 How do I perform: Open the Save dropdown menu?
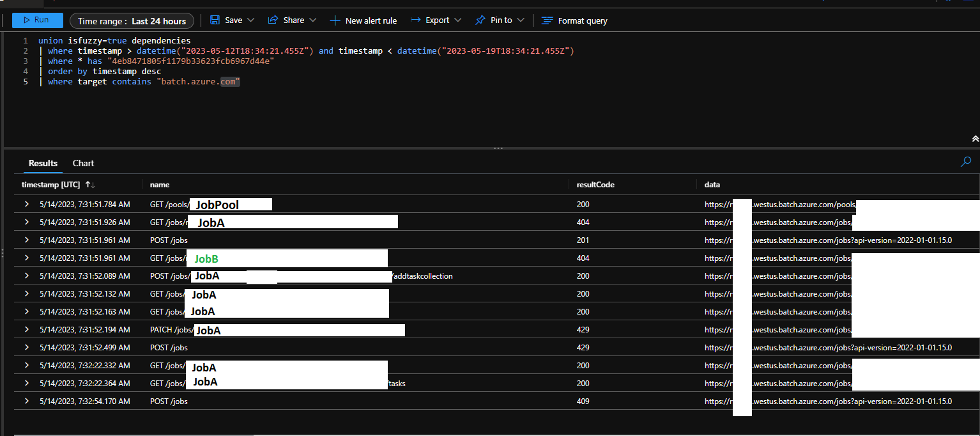point(251,20)
